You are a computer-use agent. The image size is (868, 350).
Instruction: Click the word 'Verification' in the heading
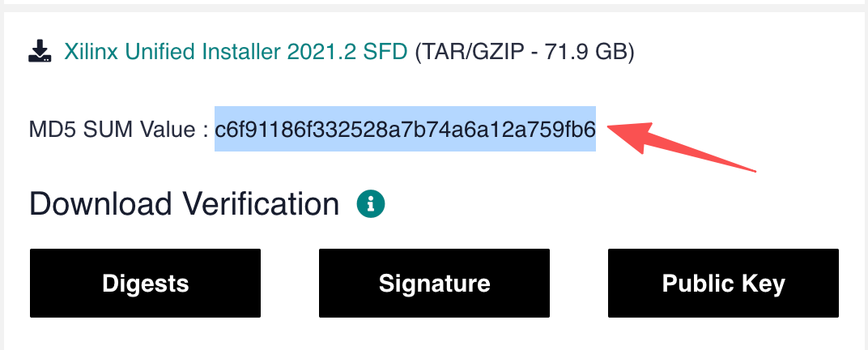tap(265, 204)
